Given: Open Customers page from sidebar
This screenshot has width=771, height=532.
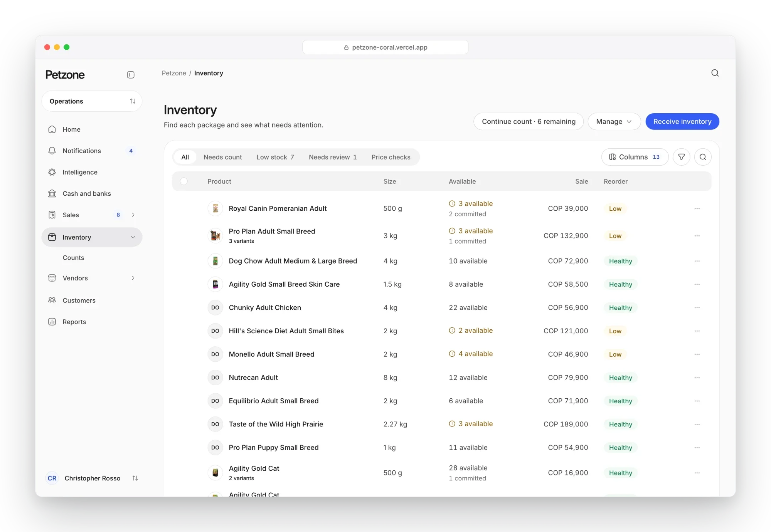Looking at the screenshot, I should pos(92,300).
